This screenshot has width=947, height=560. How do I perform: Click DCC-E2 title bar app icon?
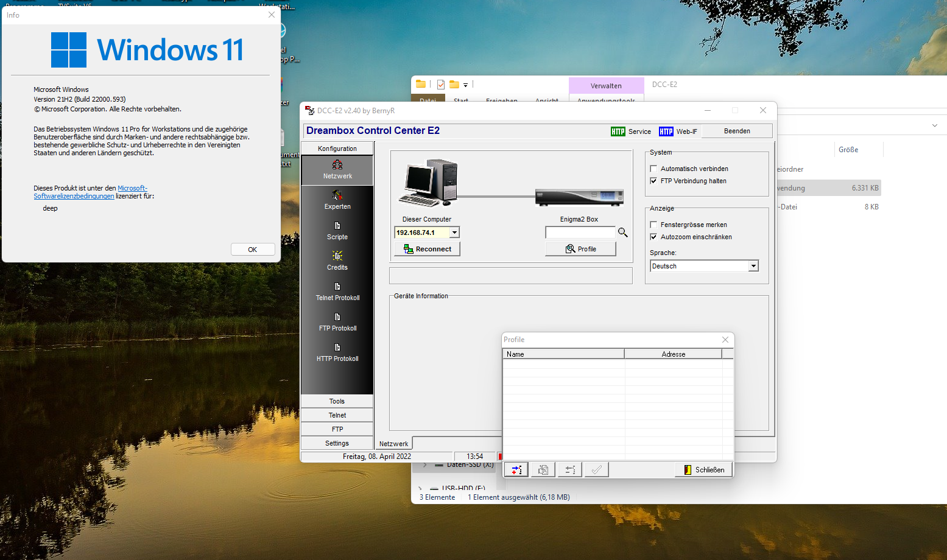[x=309, y=111]
